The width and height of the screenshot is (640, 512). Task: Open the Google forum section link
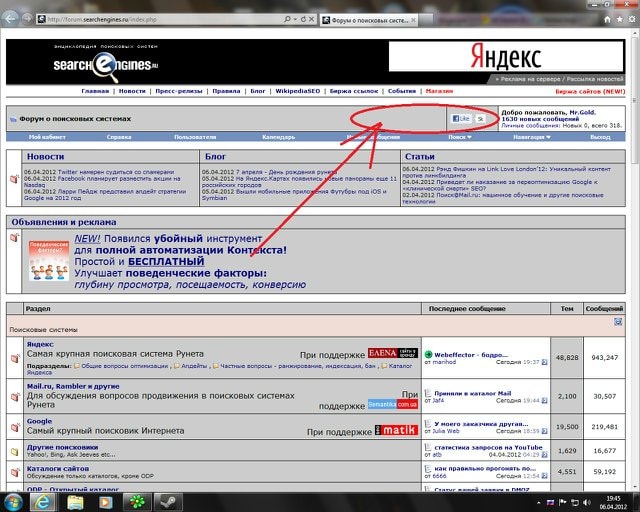click(39, 422)
